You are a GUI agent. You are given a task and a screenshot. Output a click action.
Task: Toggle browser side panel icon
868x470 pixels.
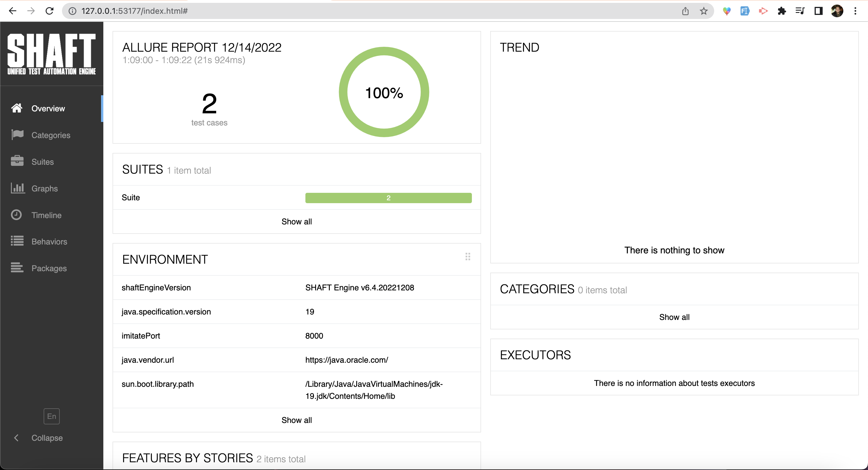[x=818, y=11]
